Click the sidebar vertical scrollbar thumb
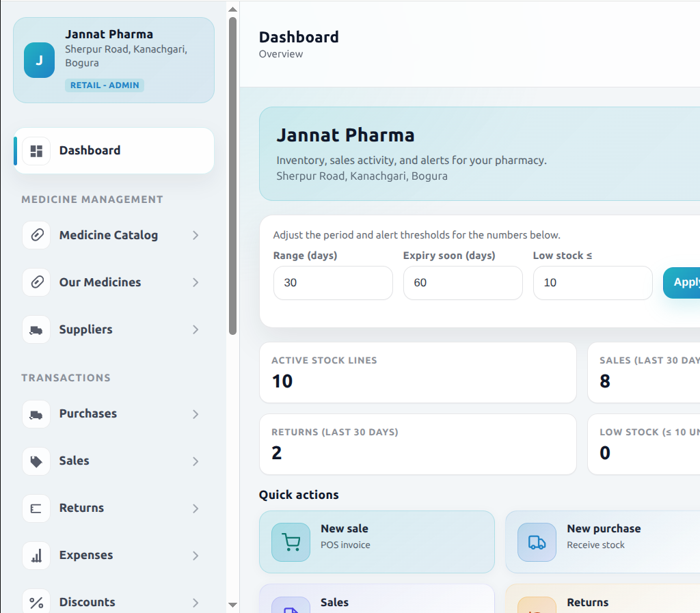This screenshot has width=700, height=613. 232,176
